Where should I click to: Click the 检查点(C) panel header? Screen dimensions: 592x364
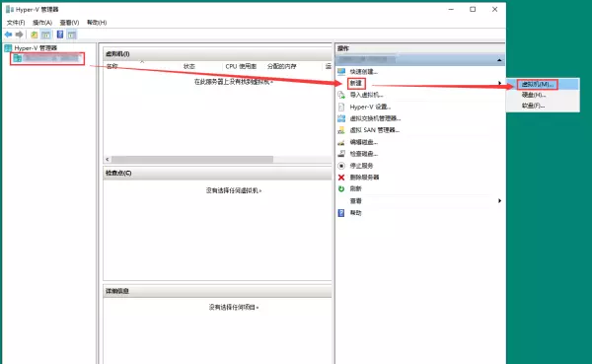(217, 173)
